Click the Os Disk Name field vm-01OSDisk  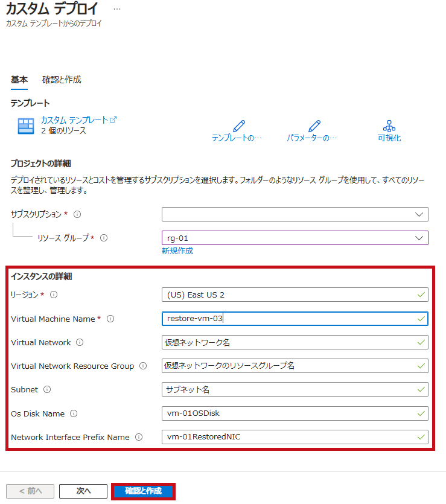(295, 413)
